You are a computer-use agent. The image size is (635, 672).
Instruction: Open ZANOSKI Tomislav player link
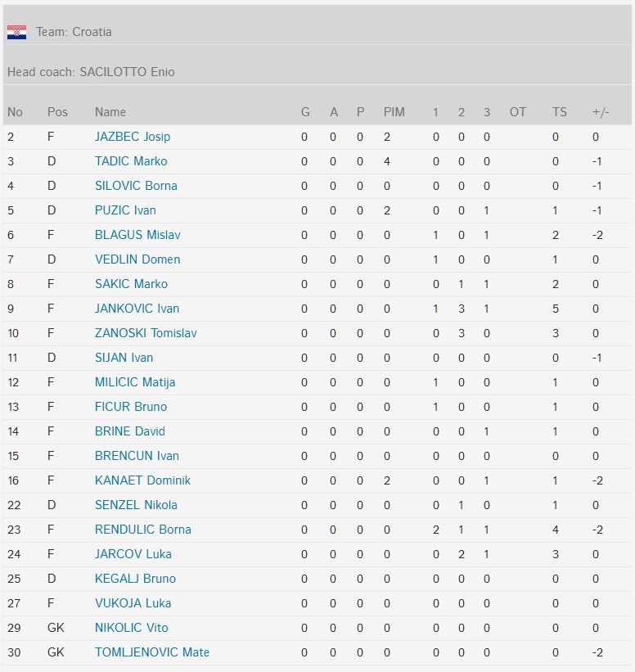coord(146,333)
